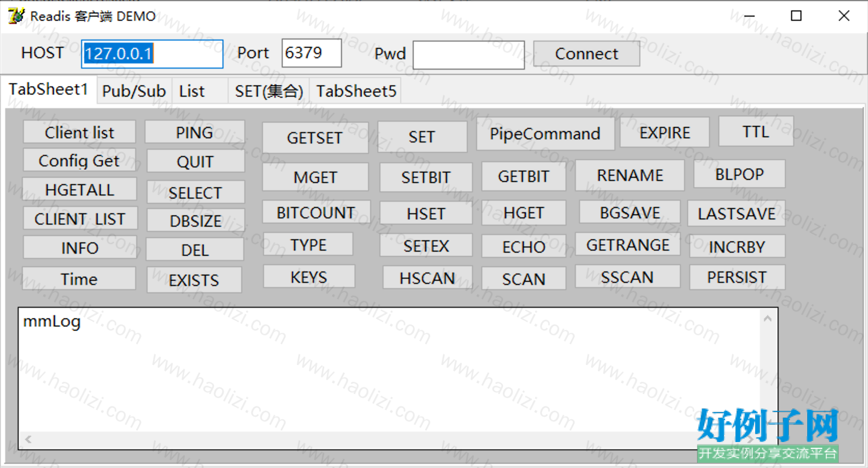Viewport: 868px width, 468px height.
Task: Maximize the Readis window
Action: point(796,16)
